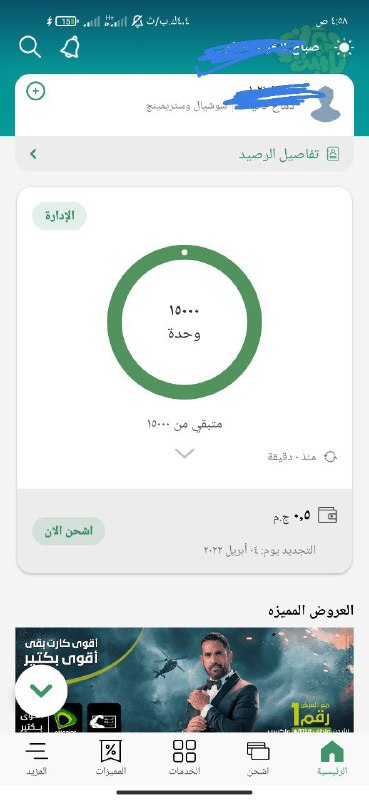The width and height of the screenshot is (369, 800).
Task: Switch to اشحن recharge tab
Action: pos(258,758)
